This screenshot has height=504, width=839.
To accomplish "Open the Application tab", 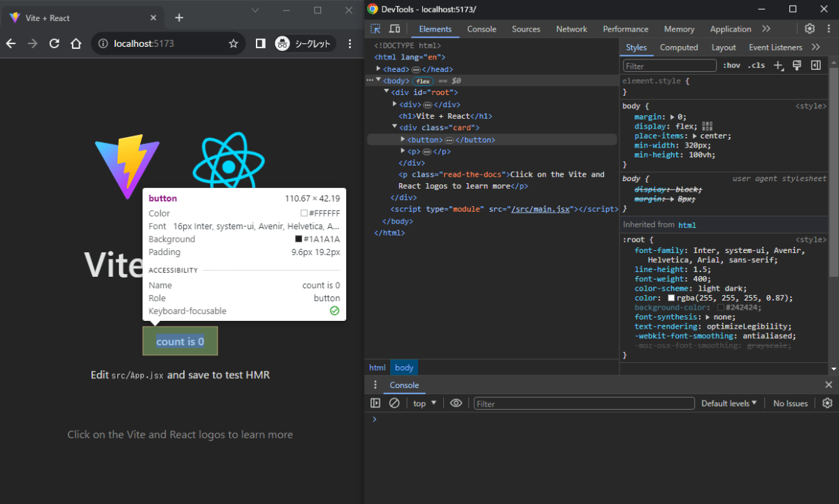I will point(730,29).
